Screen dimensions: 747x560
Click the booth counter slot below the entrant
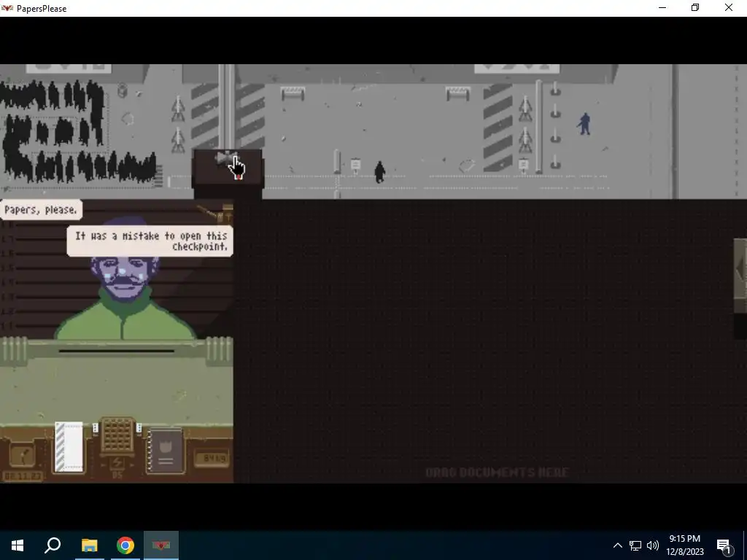click(116, 351)
